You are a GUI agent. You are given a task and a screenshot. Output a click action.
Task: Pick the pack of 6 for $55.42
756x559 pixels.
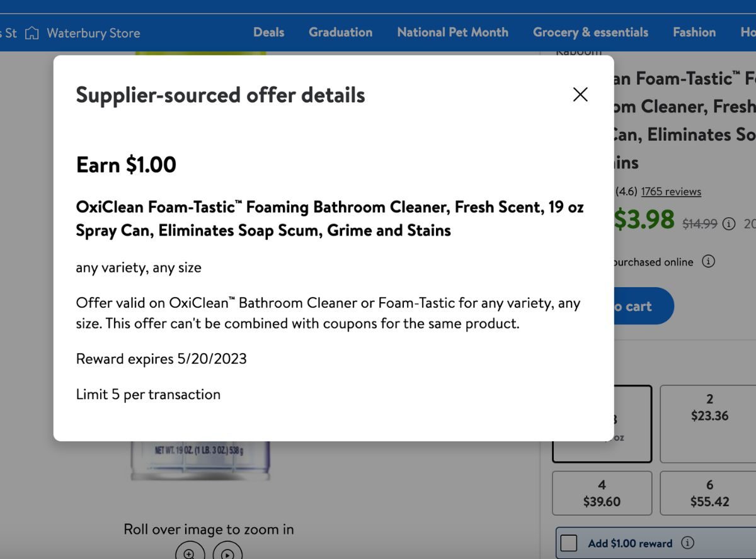(x=709, y=493)
